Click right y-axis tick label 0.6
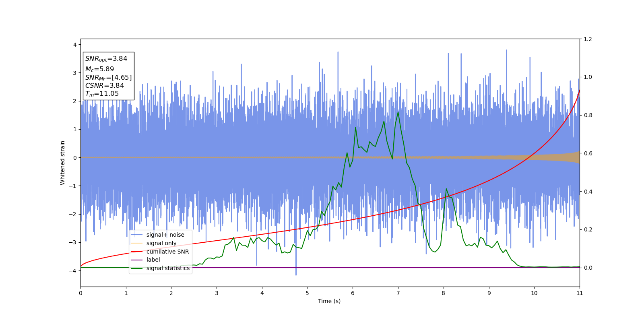Image resolution: width=644 pixels, height=322 pixels. (x=588, y=153)
